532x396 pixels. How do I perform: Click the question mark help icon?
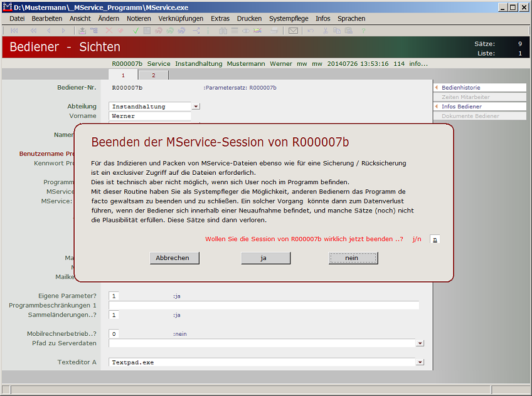(363, 29)
